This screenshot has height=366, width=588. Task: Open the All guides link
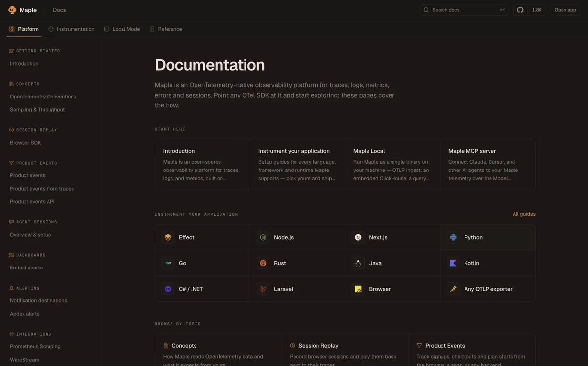point(524,214)
